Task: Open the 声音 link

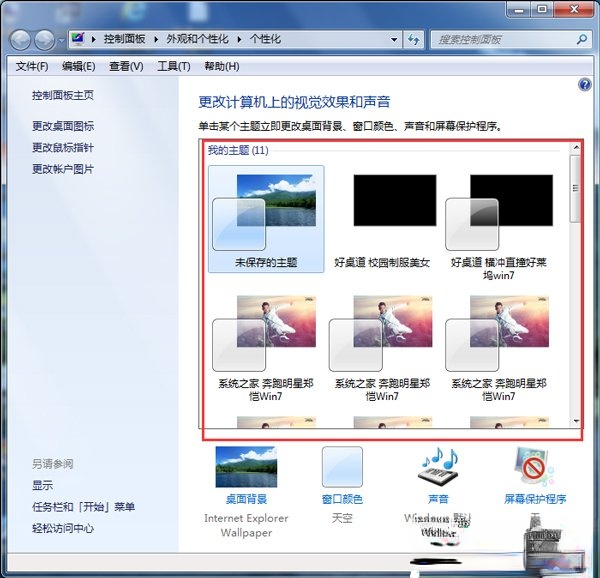Action: coord(439,499)
